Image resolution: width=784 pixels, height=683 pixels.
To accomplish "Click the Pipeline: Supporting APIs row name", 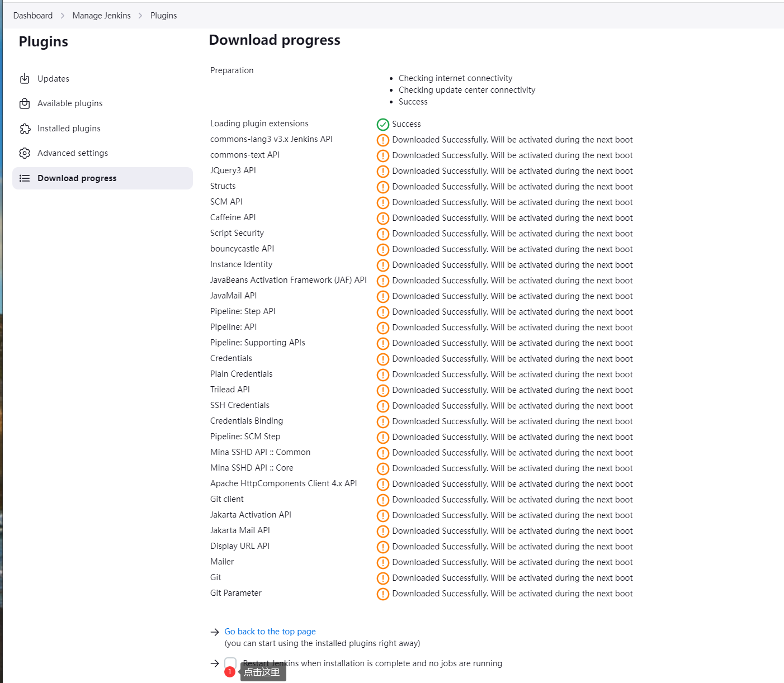I will tap(258, 343).
